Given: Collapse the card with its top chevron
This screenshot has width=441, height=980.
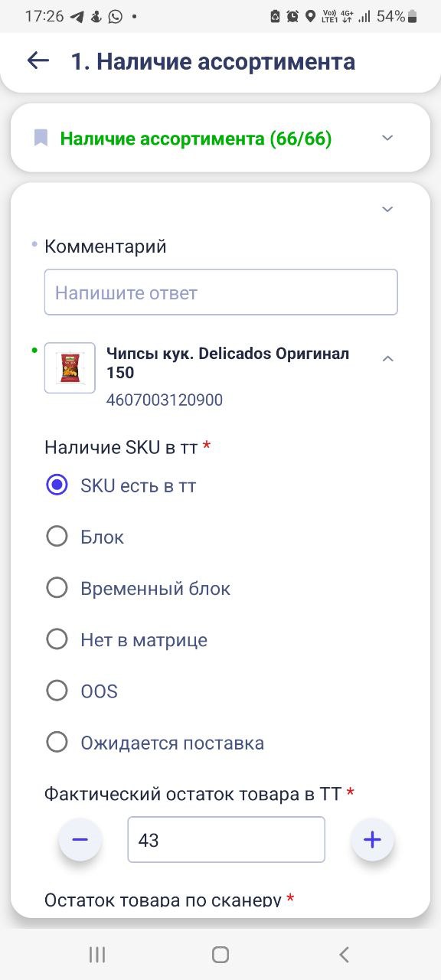Looking at the screenshot, I should click(387, 209).
